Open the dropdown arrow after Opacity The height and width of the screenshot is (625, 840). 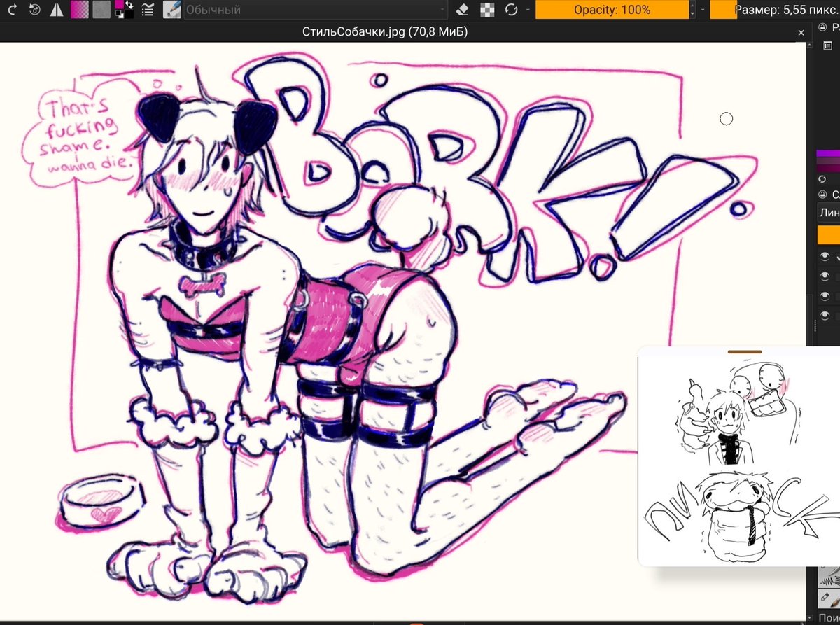[x=703, y=10]
